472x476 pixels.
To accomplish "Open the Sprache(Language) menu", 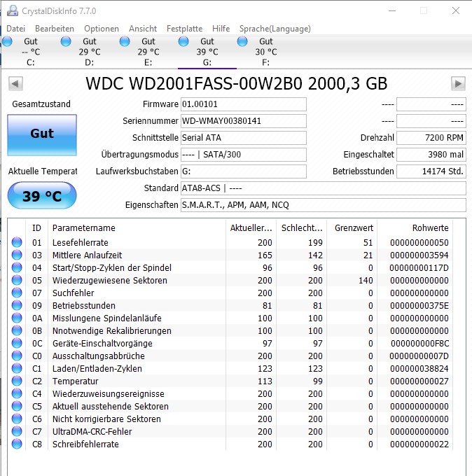I will [x=275, y=29].
